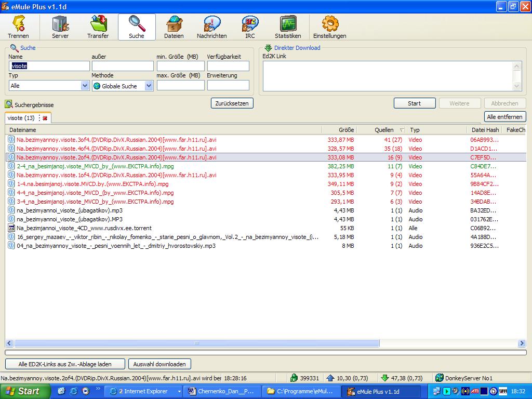Sort results by Größe column header

pos(340,129)
